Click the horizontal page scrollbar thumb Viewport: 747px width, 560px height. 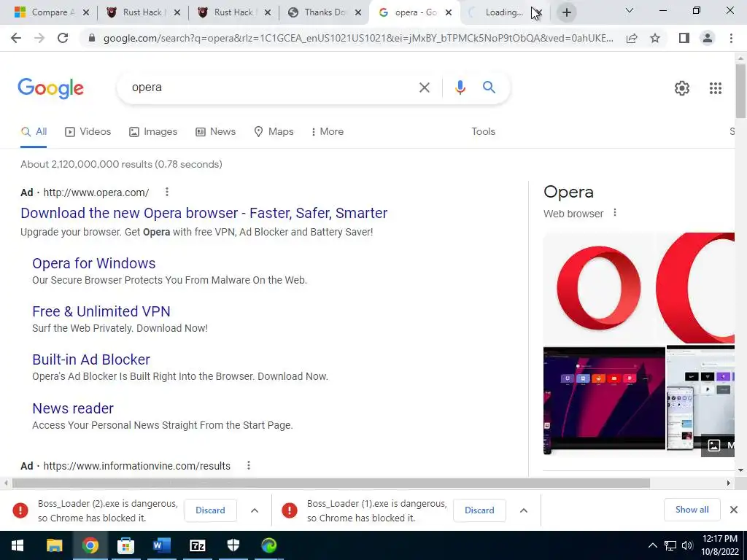tap(331, 483)
